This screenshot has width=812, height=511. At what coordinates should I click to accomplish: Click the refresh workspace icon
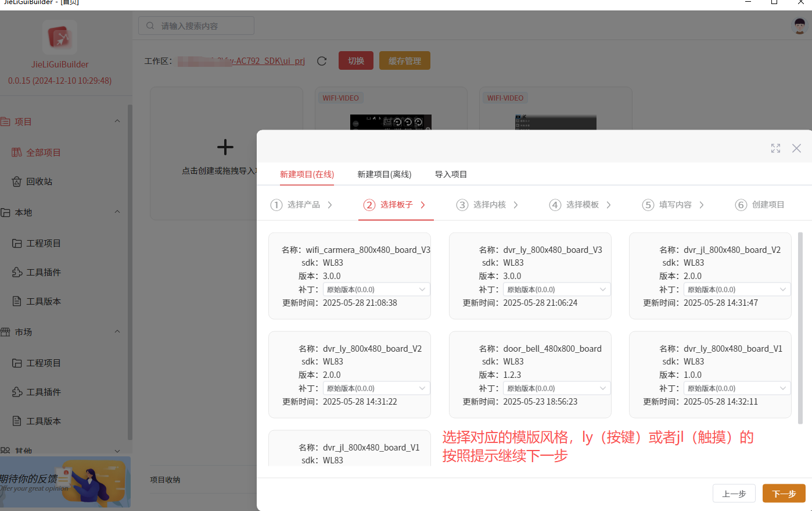coord(322,61)
